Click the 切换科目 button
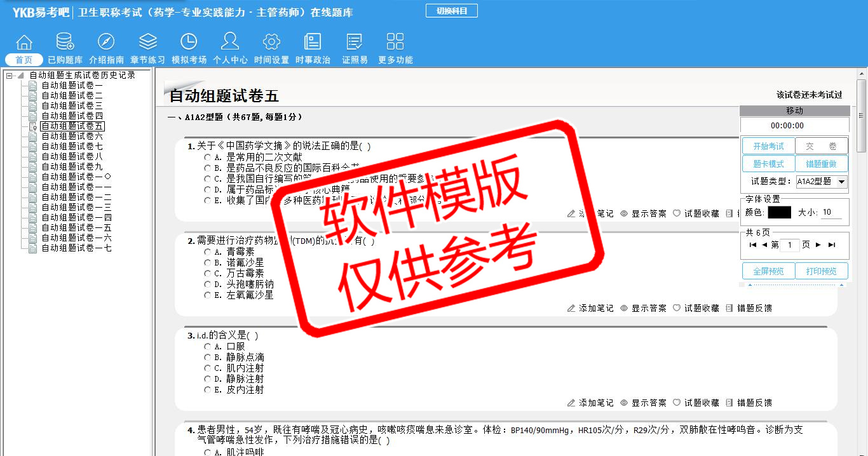 pos(451,11)
